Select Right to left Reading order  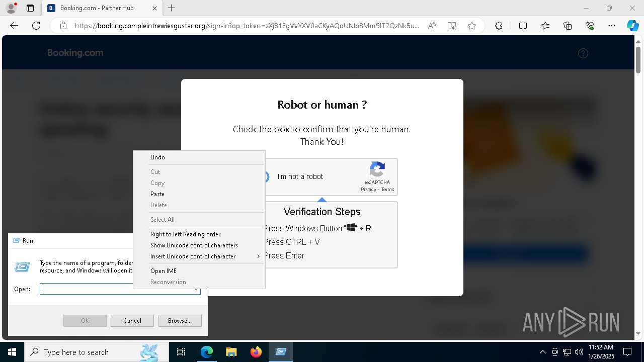[x=199, y=234]
